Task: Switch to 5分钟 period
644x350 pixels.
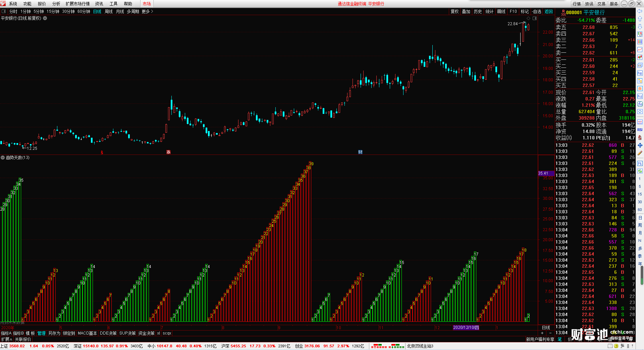Action: [39, 11]
